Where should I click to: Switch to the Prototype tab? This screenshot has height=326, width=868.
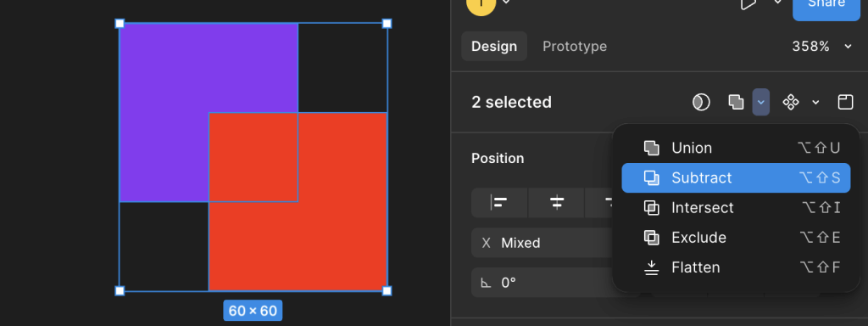point(575,46)
